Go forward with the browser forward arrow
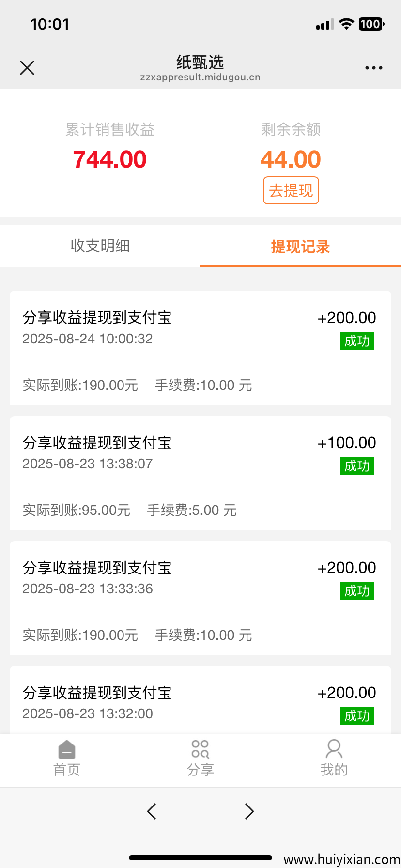The height and width of the screenshot is (868, 401). coord(249,811)
